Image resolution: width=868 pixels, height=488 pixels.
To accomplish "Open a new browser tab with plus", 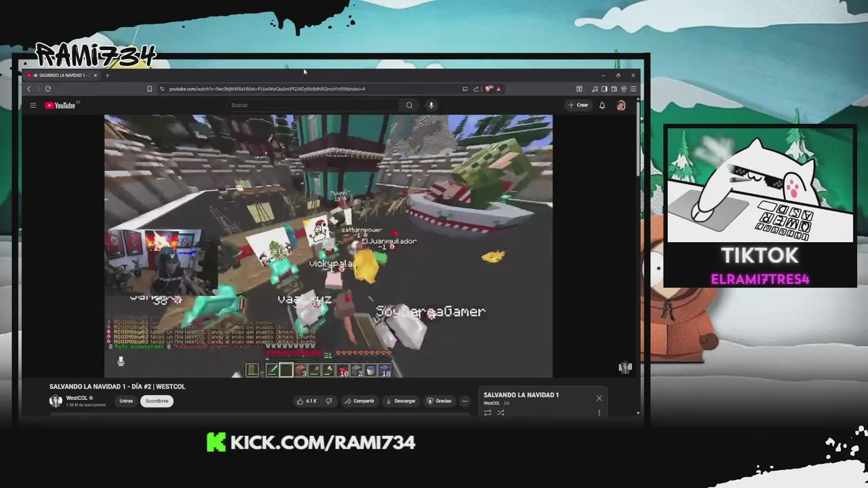I will (107, 75).
